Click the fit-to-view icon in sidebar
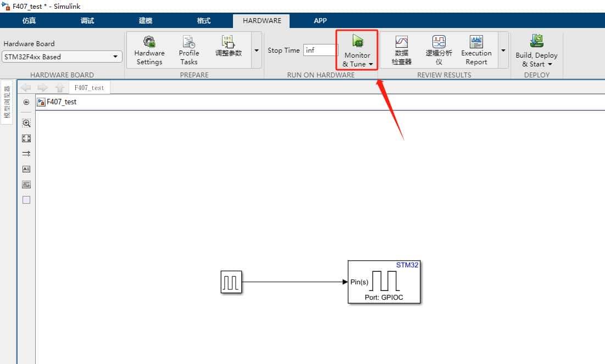 click(x=26, y=138)
